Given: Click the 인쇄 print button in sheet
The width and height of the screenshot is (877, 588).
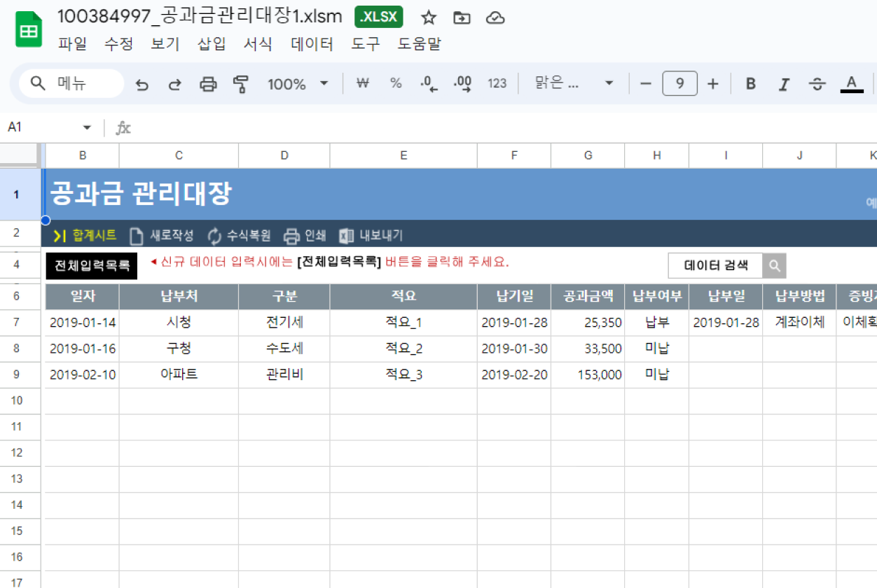Looking at the screenshot, I should (305, 235).
